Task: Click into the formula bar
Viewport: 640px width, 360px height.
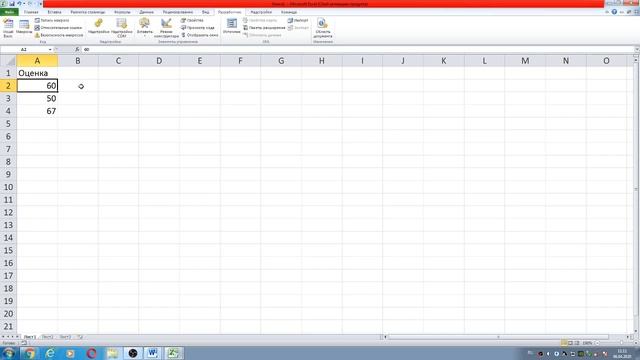Action: pos(357,49)
